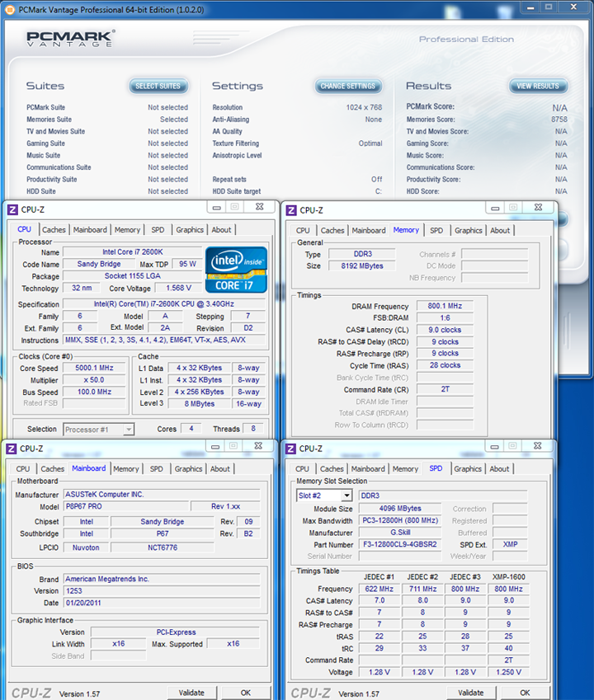594x700 pixels.
Task: Close the CPU-Z window showing SPD tab
Action: (x=537, y=446)
